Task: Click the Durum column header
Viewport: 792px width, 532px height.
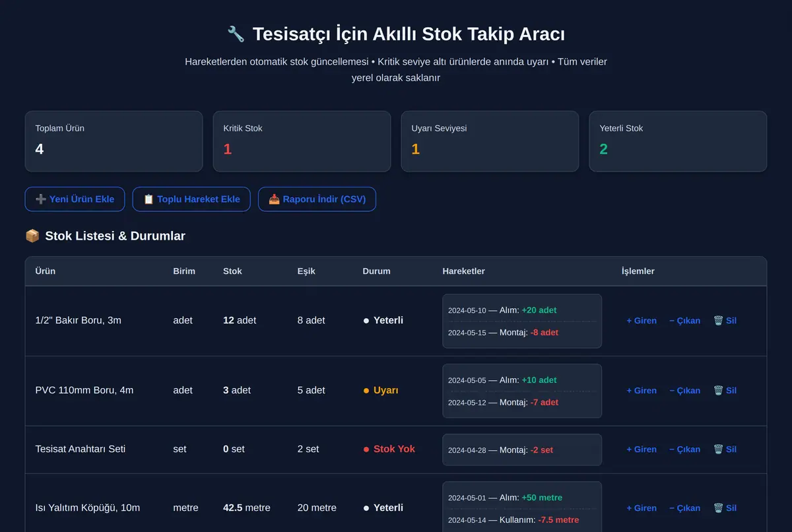Action: point(376,271)
